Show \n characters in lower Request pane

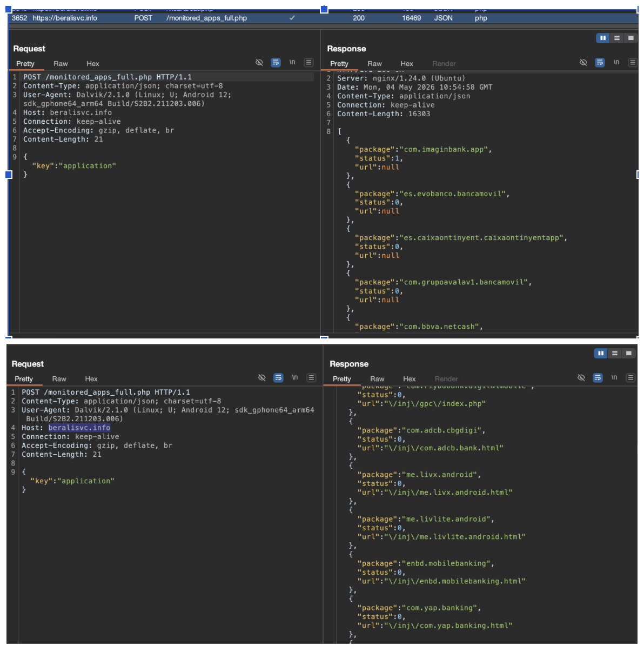click(x=295, y=378)
